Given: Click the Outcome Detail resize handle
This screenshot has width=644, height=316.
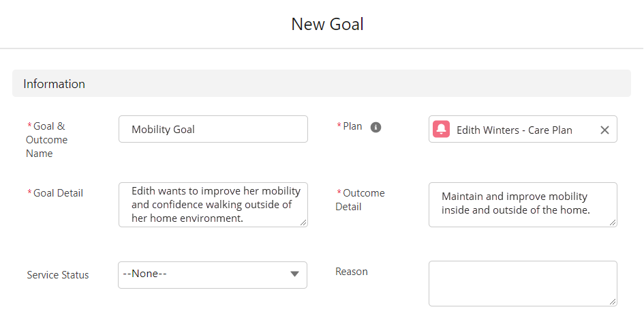Looking at the screenshot, I should point(613,222).
